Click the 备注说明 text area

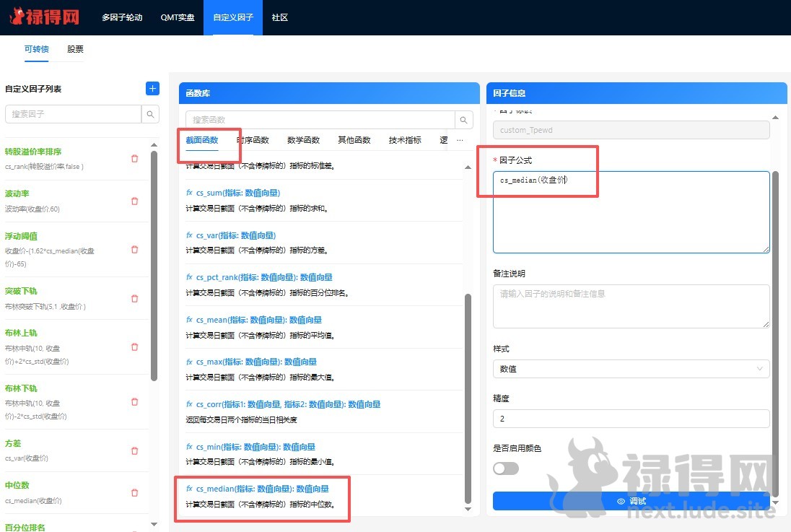click(631, 306)
